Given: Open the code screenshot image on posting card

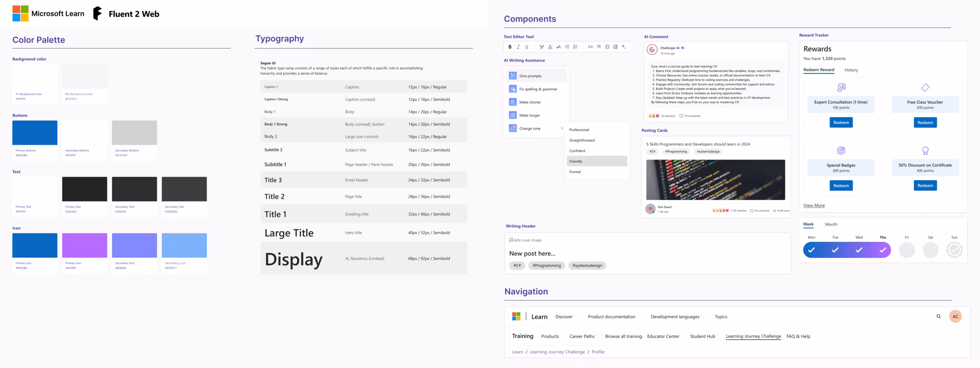Looking at the screenshot, I should 715,180.
